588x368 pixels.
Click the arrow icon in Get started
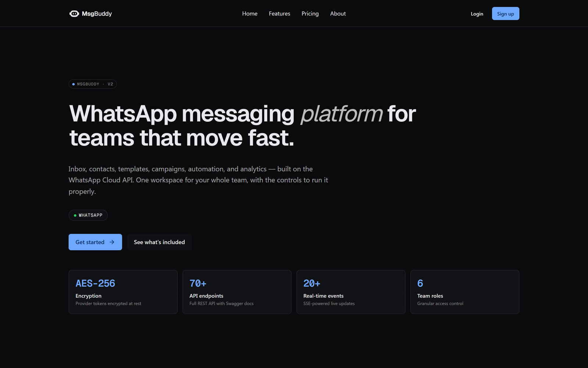112,242
